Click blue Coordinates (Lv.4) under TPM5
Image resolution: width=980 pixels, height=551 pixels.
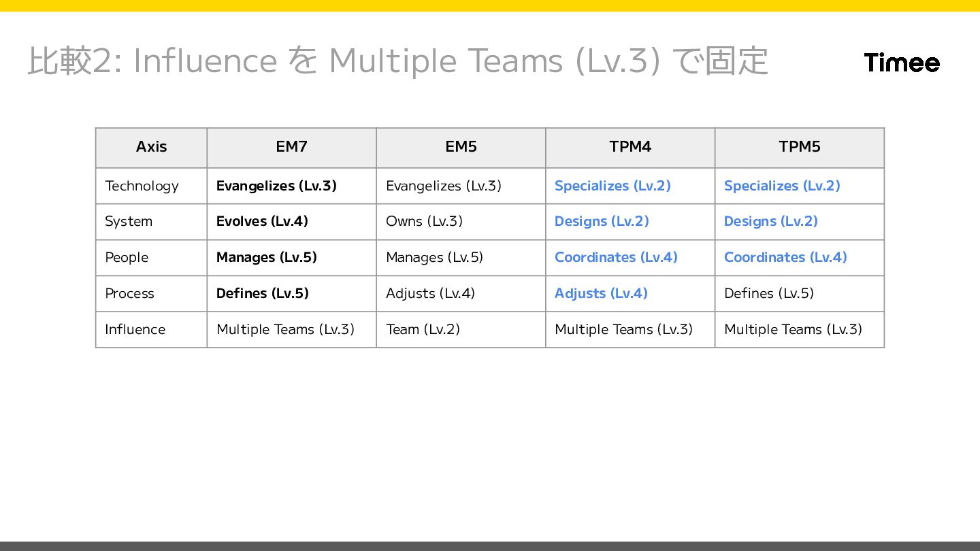785,258
